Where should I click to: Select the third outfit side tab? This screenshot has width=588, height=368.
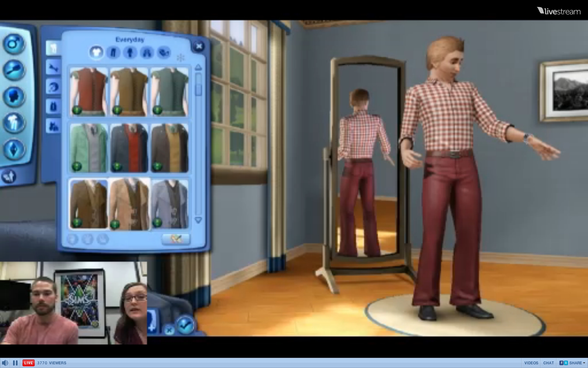tap(53, 87)
